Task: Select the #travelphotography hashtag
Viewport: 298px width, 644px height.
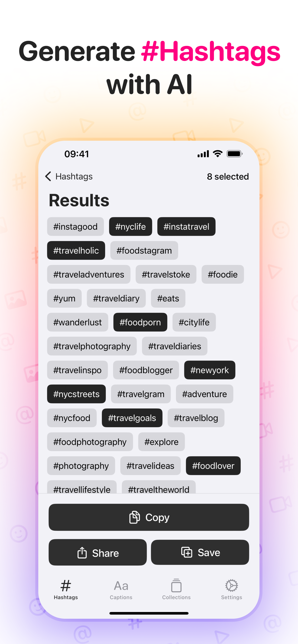Action: click(x=92, y=346)
